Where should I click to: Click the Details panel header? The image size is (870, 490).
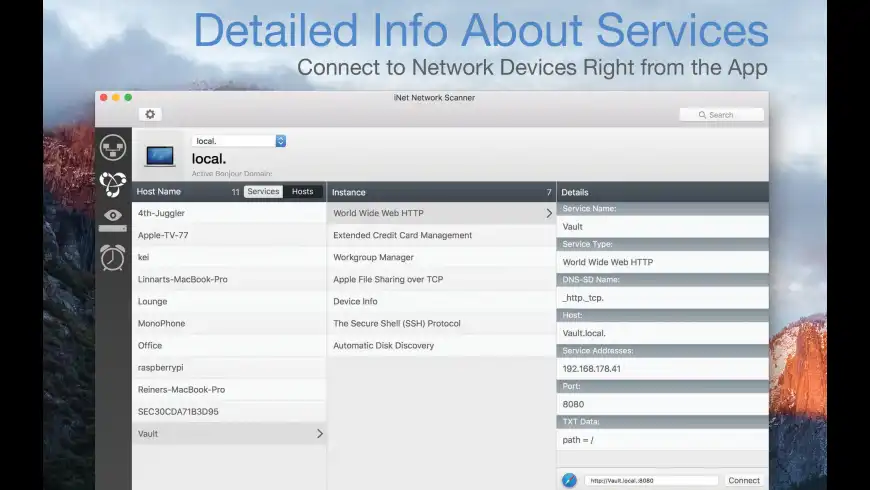click(x=662, y=192)
